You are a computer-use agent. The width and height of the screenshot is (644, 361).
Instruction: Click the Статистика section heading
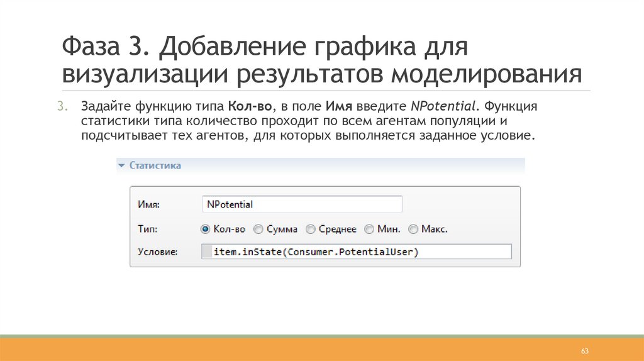[x=155, y=165]
